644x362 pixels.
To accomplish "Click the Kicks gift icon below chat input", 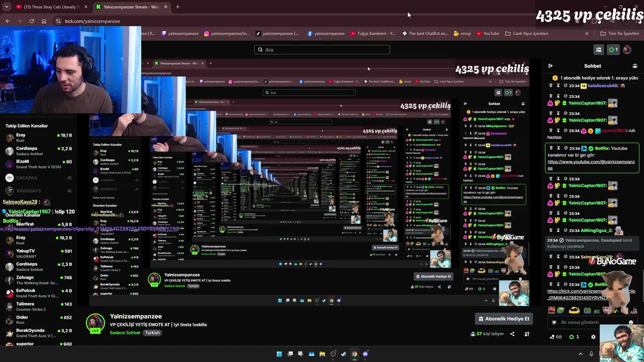I will [x=574, y=337].
